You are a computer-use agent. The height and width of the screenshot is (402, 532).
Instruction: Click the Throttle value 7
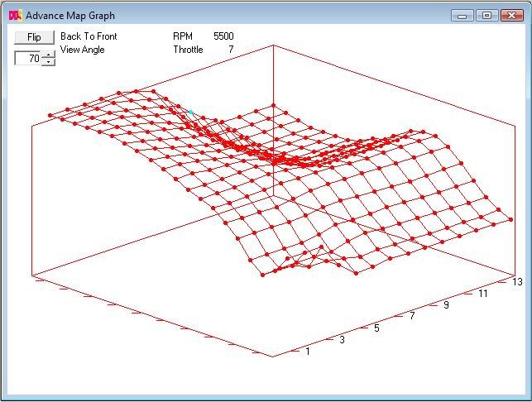(x=231, y=50)
